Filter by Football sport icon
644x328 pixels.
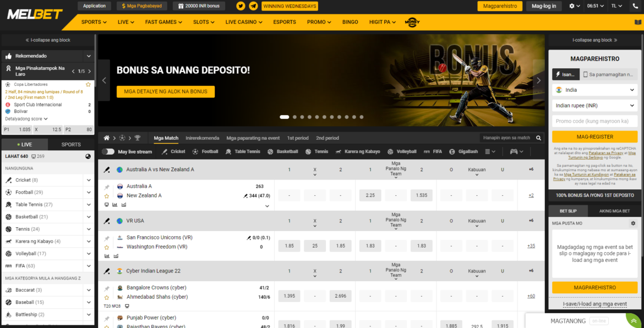tap(195, 151)
